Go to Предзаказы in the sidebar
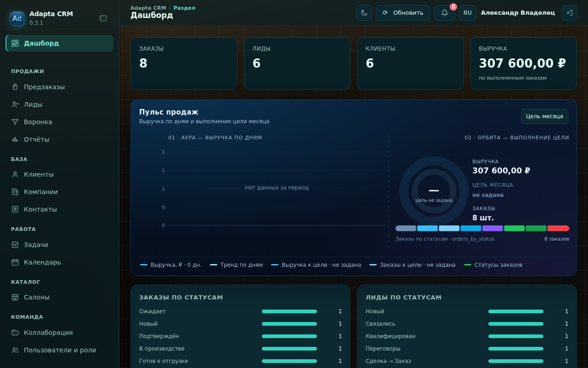The height and width of the screenshot is (368, 588). [60, 87]
